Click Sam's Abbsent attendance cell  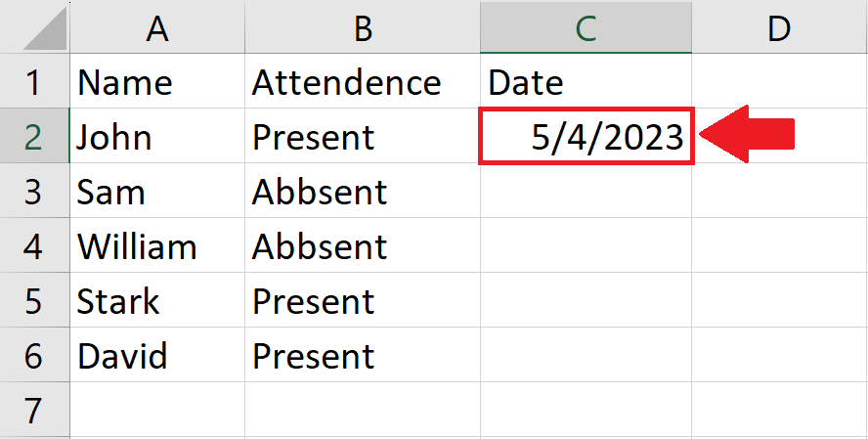click(x=363, y=191)
